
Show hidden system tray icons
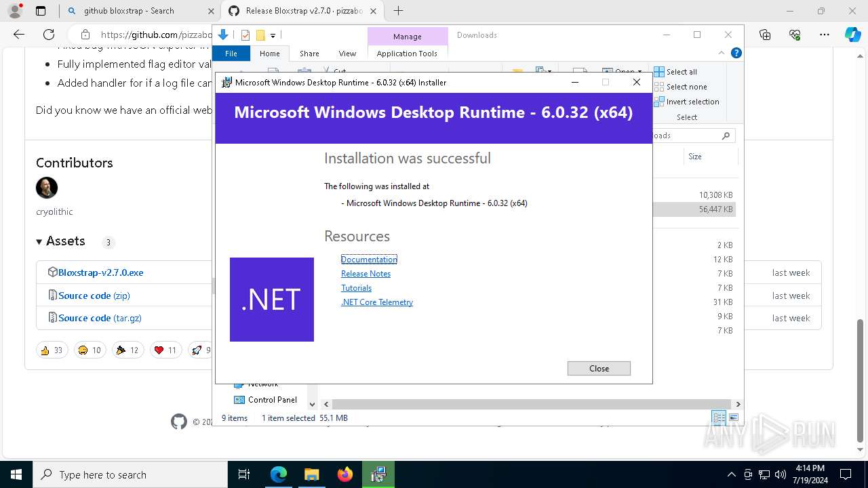[731, 474]
